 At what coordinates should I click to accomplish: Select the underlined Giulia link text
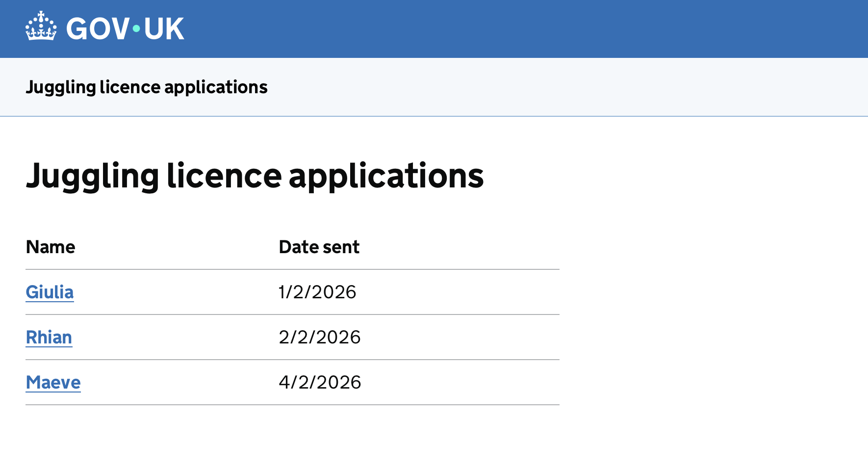pos(50,292)
